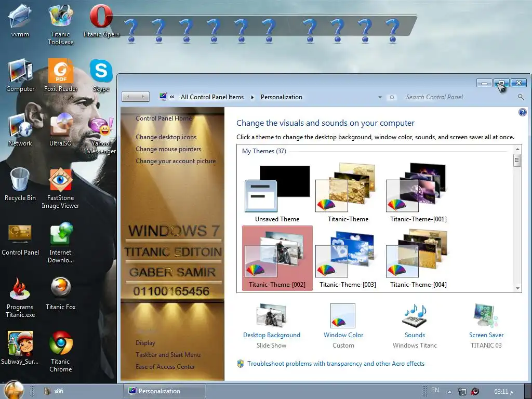Click the Back navigation arrow
Image resolution: width=532 pixels, height=399 pixels.
point(128,97)
